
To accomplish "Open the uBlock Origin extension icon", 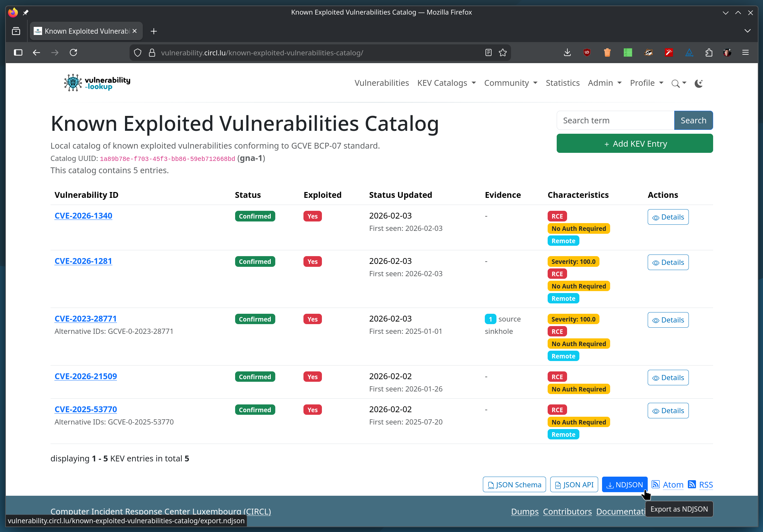I will [x=587, y=52].
